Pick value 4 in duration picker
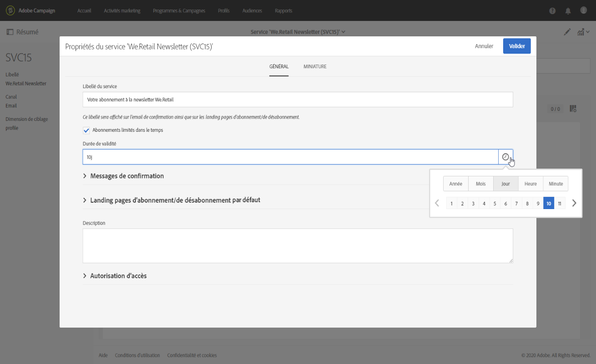Screen dimensions: 596x364 tap(484, 204)
